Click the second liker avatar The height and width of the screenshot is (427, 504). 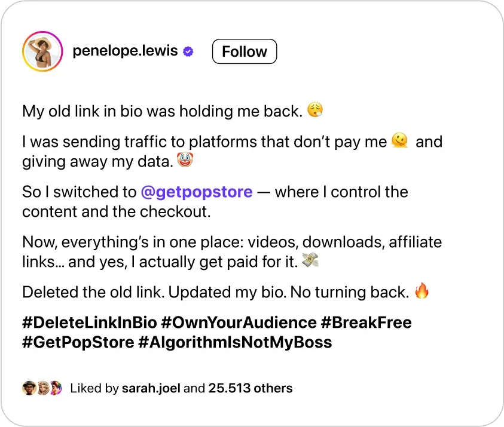tap(43, 388)
